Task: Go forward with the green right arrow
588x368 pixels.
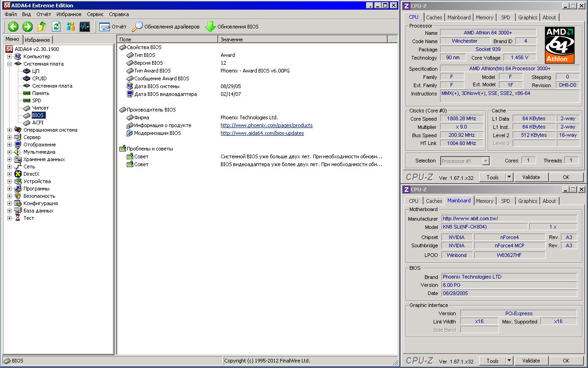Action: click(28, 27)
